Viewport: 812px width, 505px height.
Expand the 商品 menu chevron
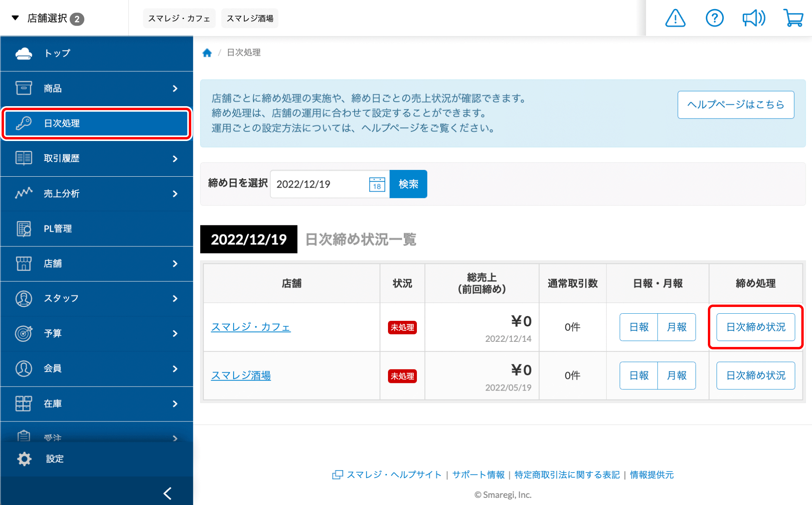pyautogui.click(x=175, y=88)
